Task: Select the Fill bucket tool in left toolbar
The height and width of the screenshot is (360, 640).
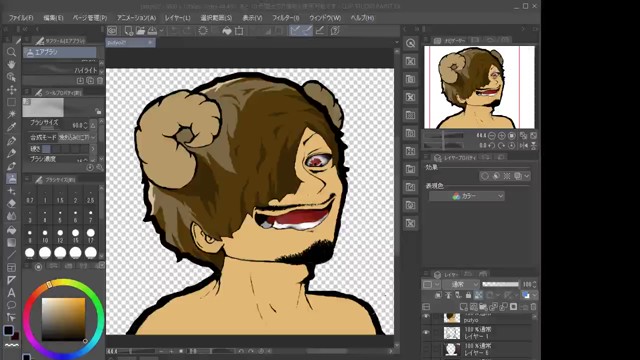Action: (11, 230)
